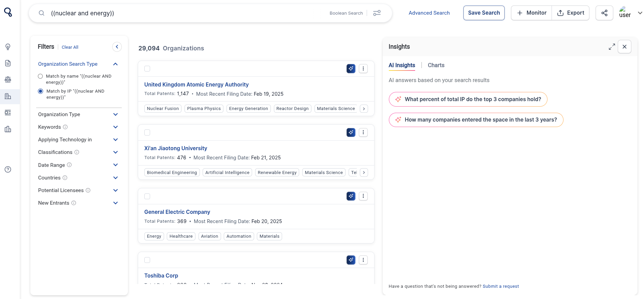Screen dimensions: 644x299
Task: Open General Electric Company organization page
Action: (x=177, y=212)
